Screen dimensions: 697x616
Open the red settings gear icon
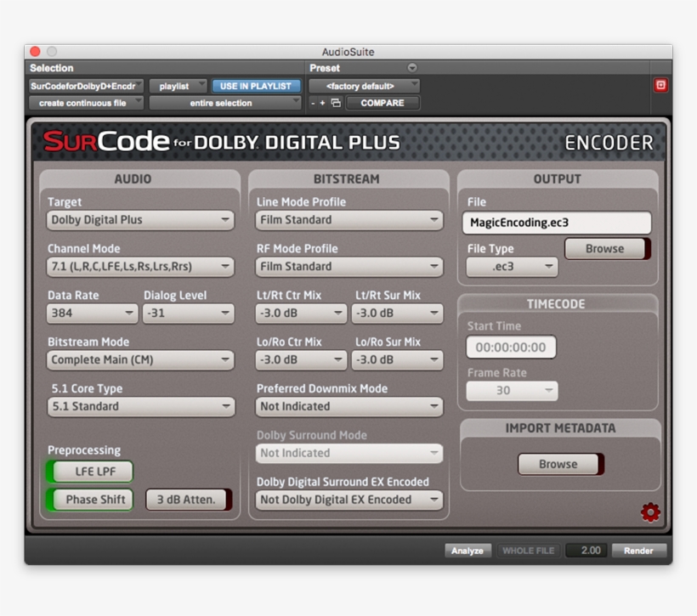coord(650,512)
